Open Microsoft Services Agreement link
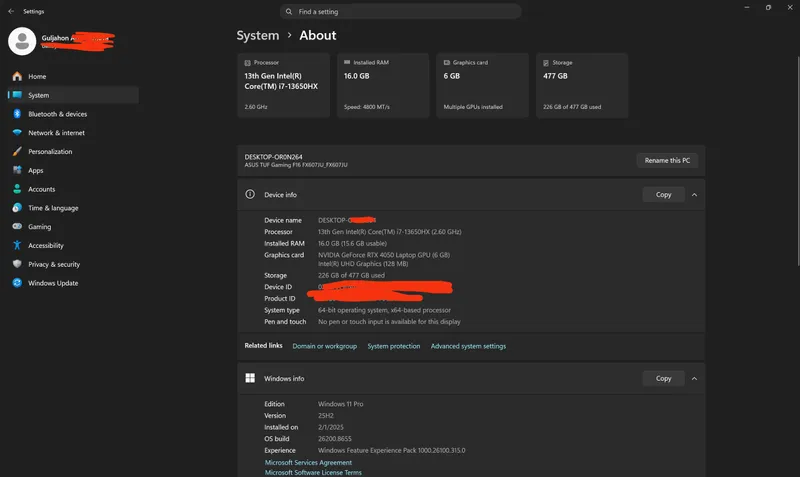Viewport: 800px width, 477px height. [x=308, y=462]
